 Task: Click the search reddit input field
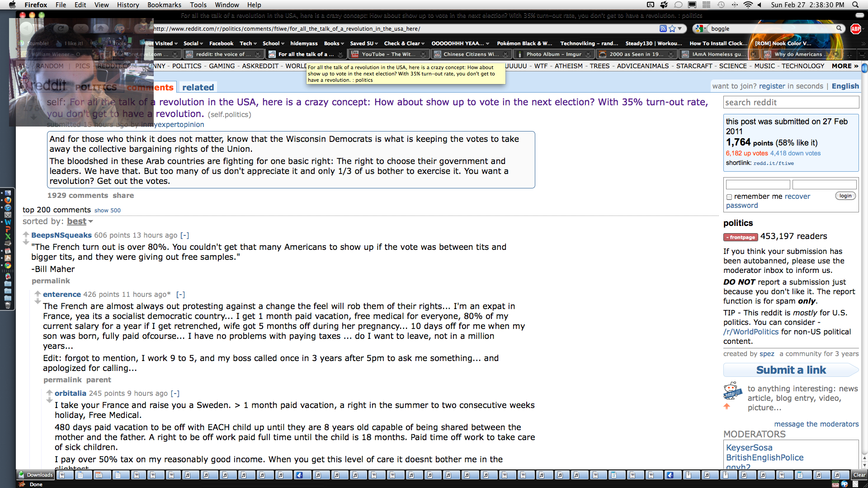pos(791,102)
